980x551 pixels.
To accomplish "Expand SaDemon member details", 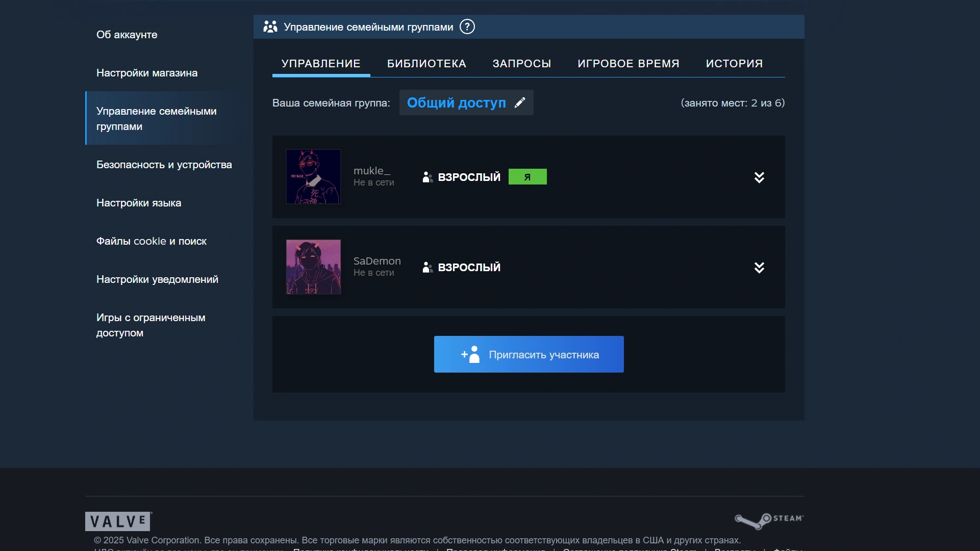I will click(759, 267).
